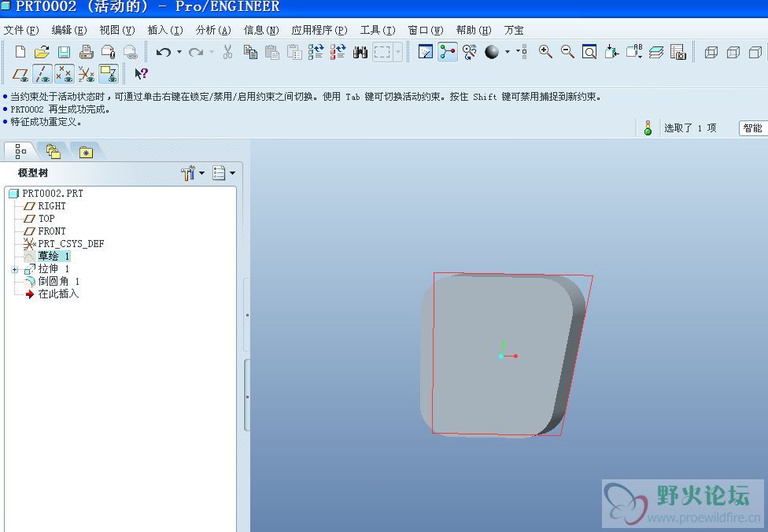
Task: Select the 草绘 1 sketch feature
Action: pos(54,257)
